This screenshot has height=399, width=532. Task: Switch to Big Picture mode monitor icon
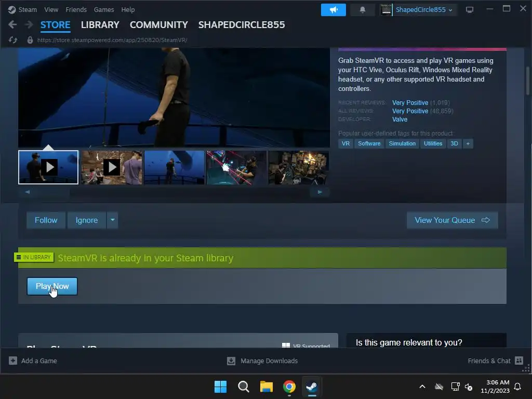tap(469, 10)
